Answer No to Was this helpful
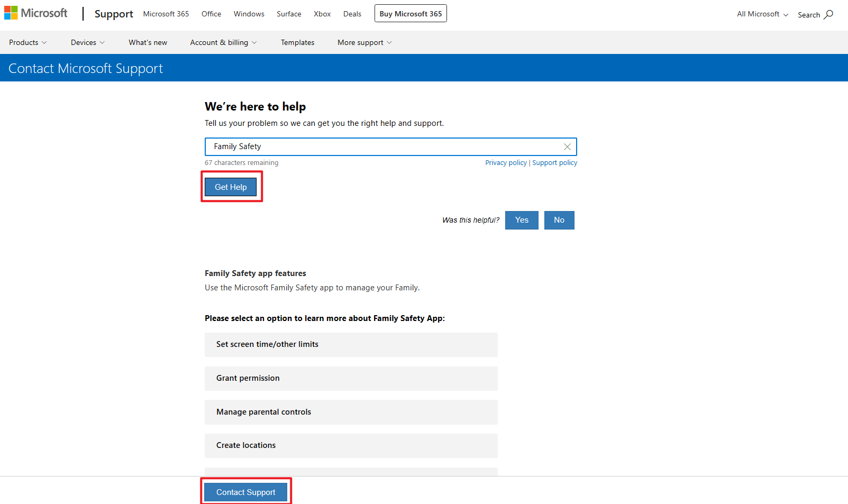The height and width of the screenshot is (504, 848). [559, 220]
